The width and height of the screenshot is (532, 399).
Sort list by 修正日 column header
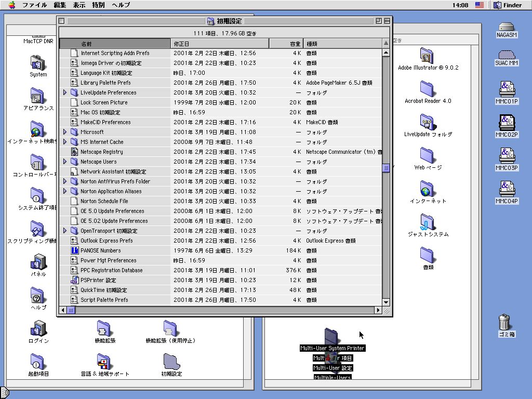219,44
